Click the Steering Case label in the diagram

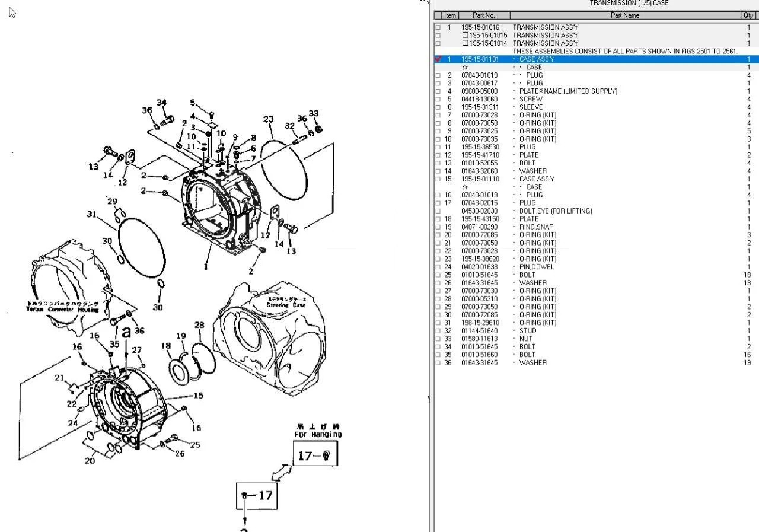286,305
